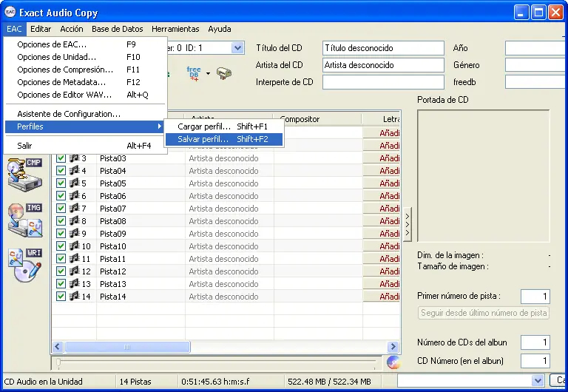Viewport: 568px width, 392px height.
Task: Uncheck the Pista12 checkbox
Action: pos(61,271)
